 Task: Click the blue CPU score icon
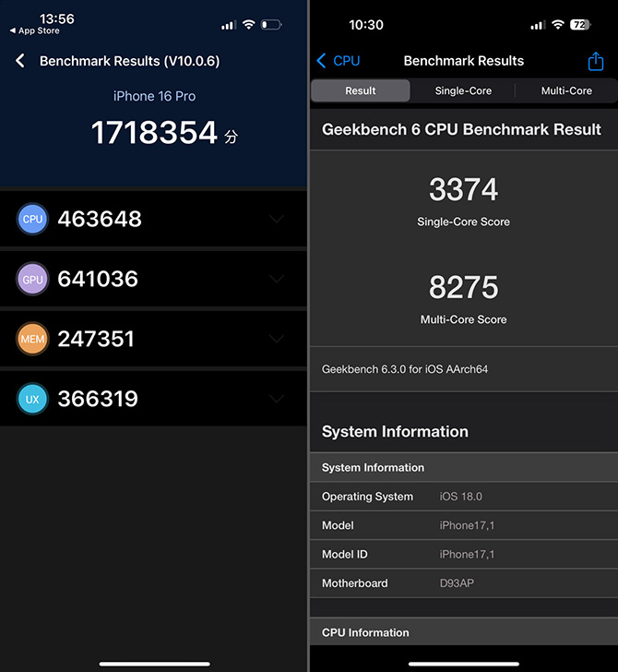click(32, 219)
